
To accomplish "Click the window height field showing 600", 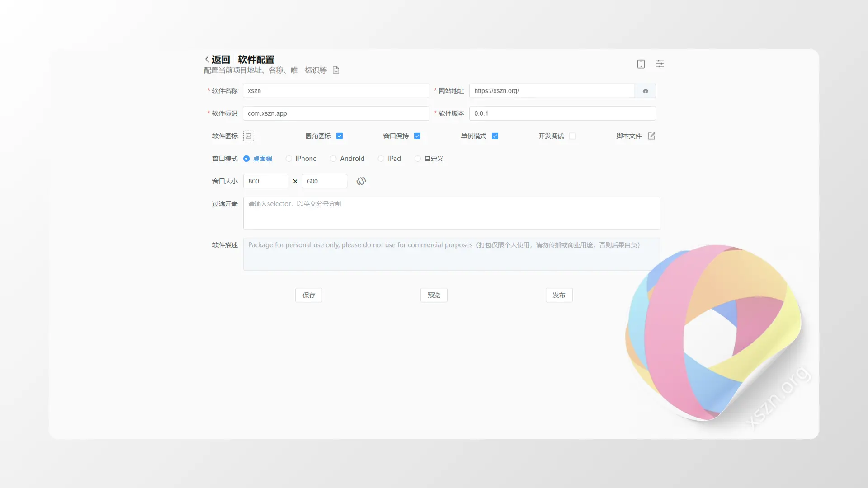I will [x=325, y=181].
